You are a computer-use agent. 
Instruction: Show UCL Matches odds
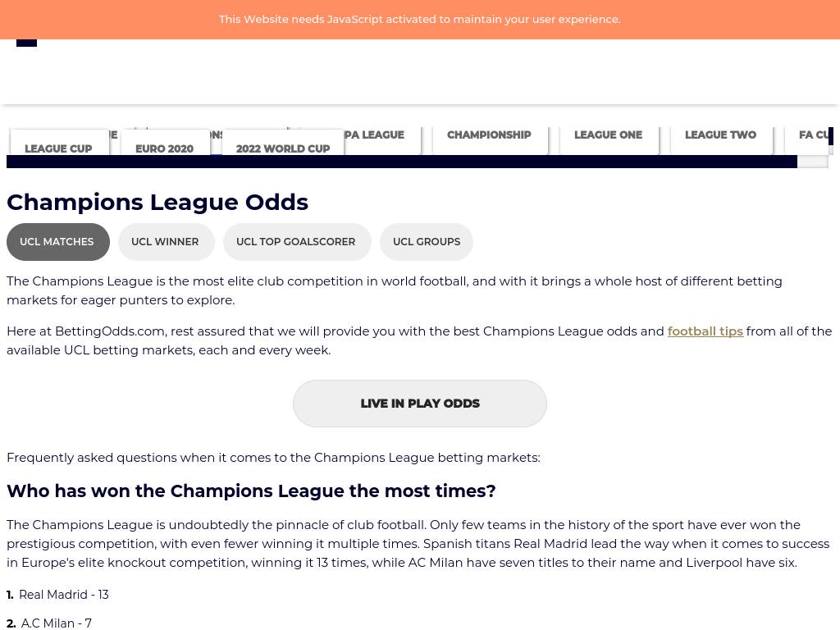[x=57, y=242]
